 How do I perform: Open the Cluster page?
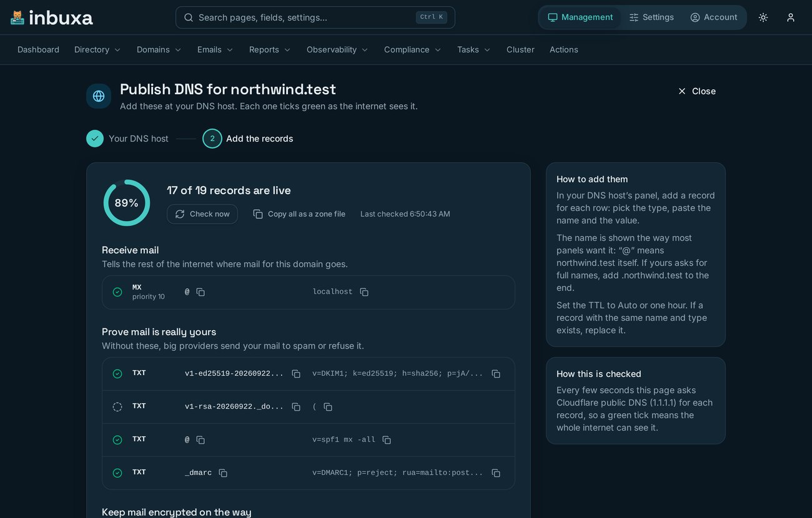coord(520,49)
